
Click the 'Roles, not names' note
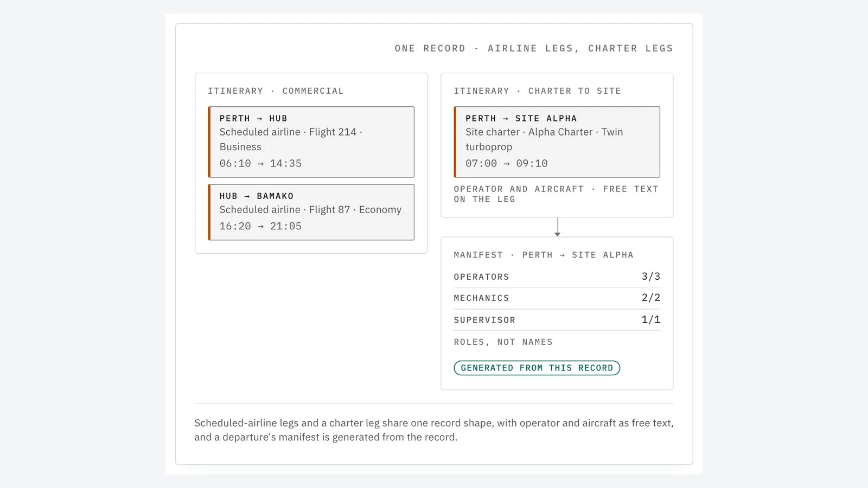[503, 342]
